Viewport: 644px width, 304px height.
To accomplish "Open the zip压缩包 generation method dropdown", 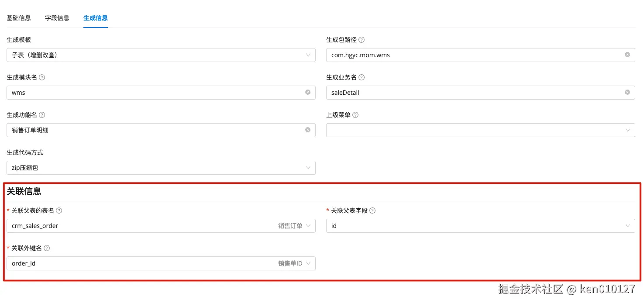I will [x=161, y=168].
